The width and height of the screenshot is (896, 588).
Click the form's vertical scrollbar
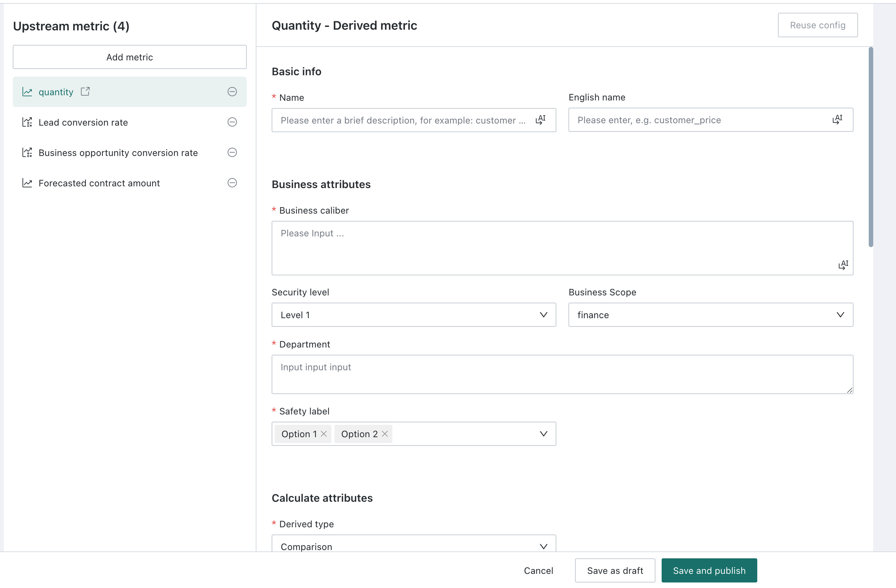pos(871,147)
